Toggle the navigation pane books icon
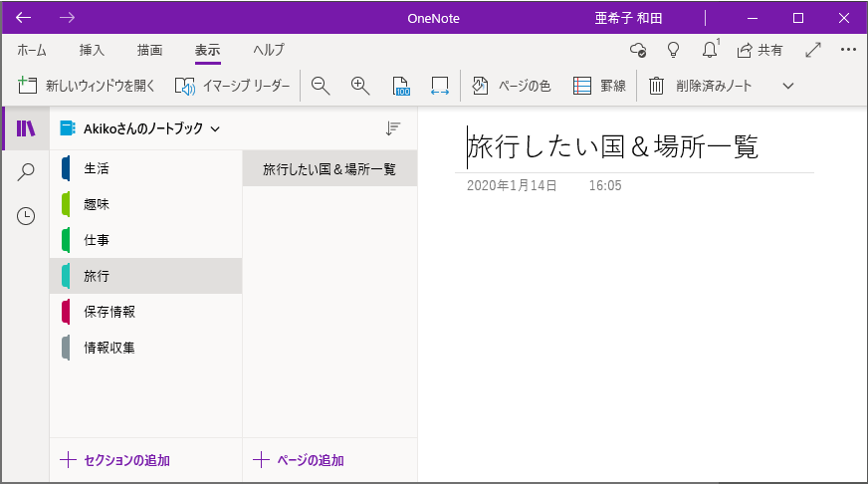The height and width of the screenshot is (485, 868). click(26, 128)
